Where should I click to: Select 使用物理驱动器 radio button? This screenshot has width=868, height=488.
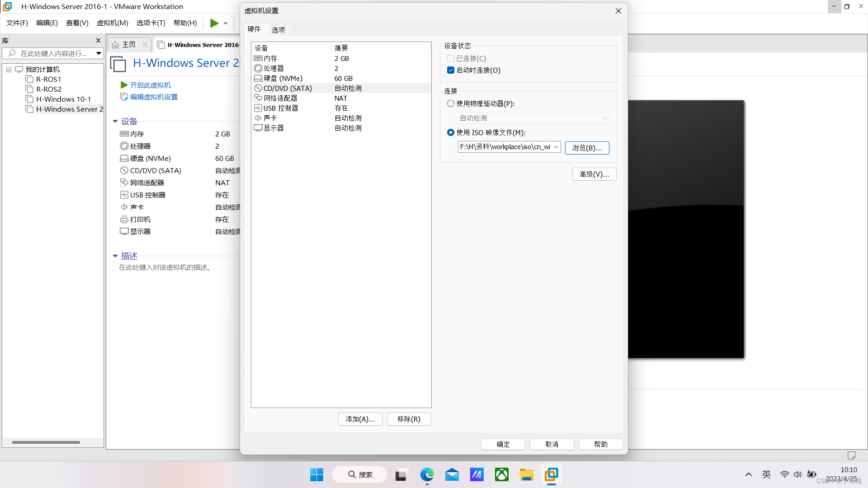[451, 103]
